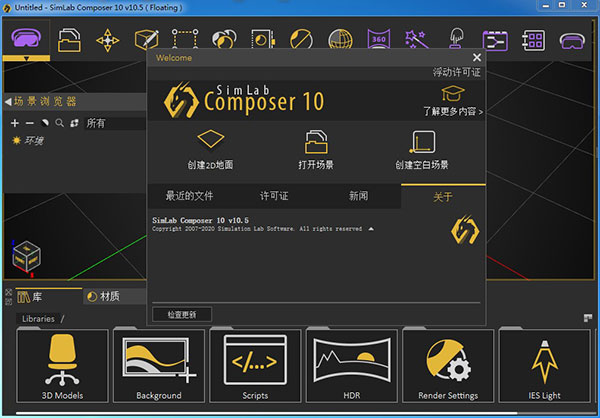Select the dashed rectangle selection tool

[185, 39]
